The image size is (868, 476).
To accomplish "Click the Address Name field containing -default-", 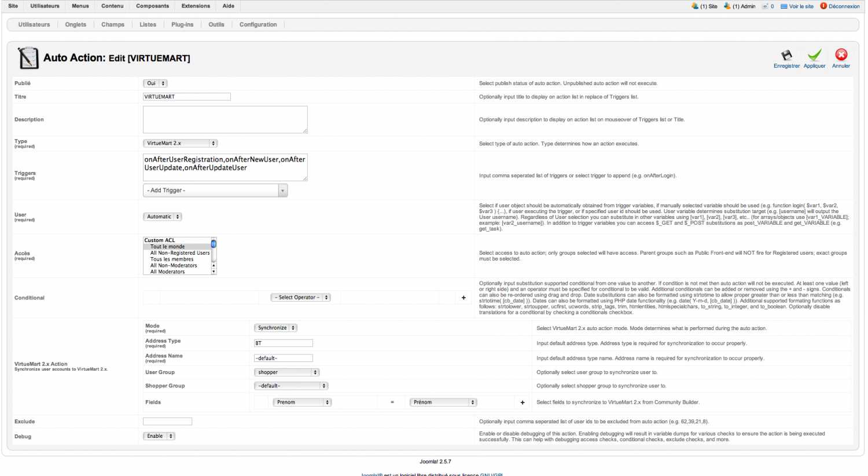I will point(284,358).
